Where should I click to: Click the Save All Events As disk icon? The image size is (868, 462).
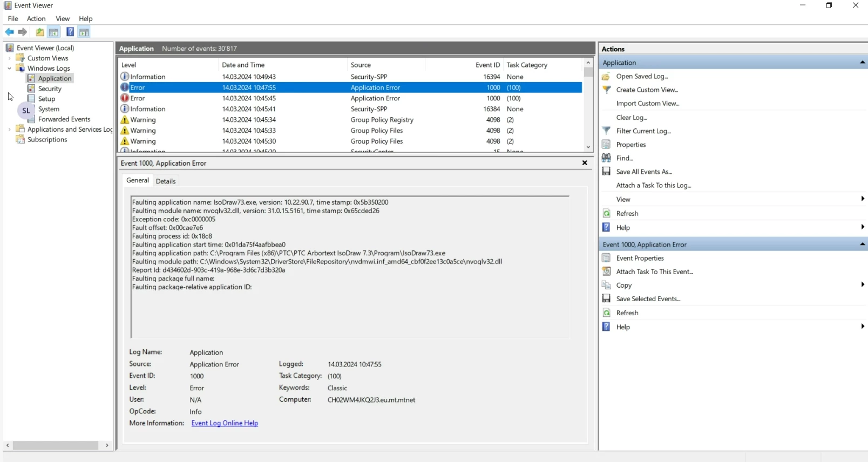pos(606,171)
